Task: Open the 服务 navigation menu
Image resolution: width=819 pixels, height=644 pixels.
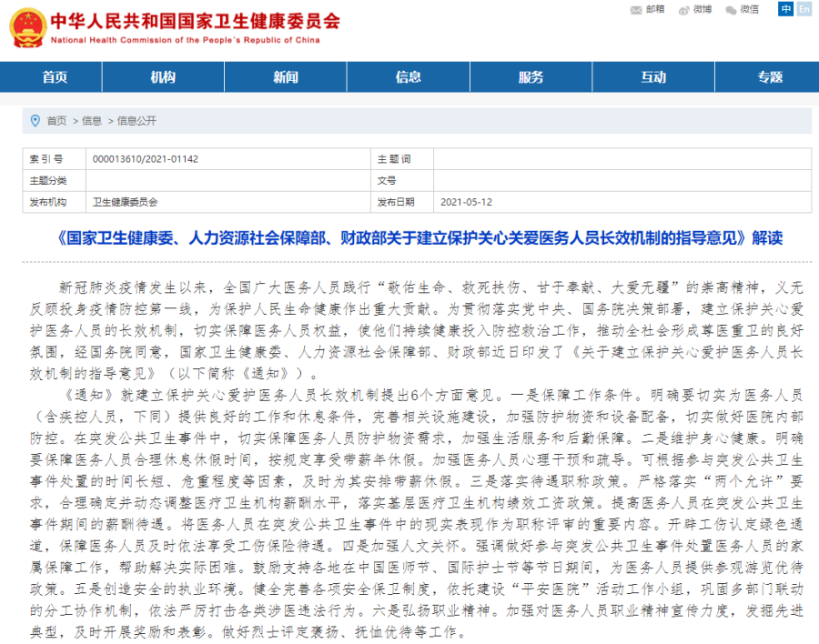Action: pos(531,78)
